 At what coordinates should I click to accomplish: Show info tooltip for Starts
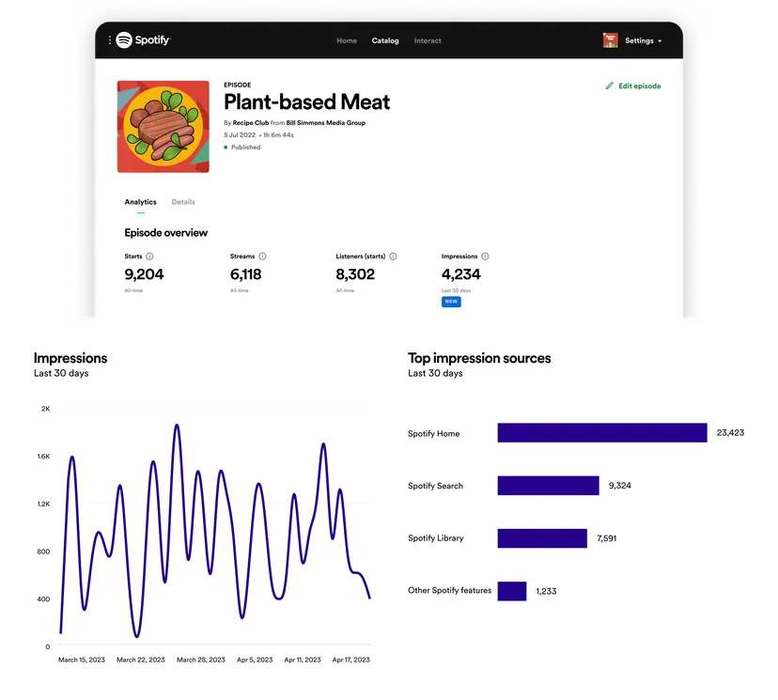(149, 257)
